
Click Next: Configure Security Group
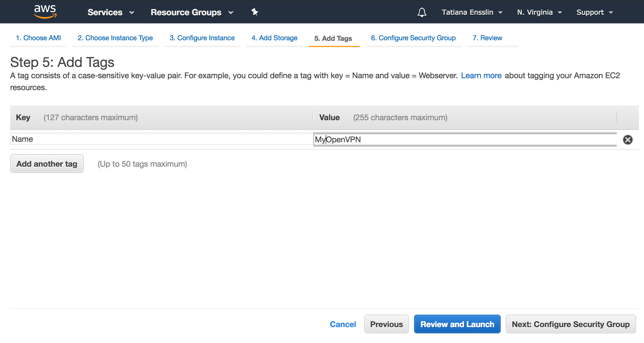click(x=571, y=324)
